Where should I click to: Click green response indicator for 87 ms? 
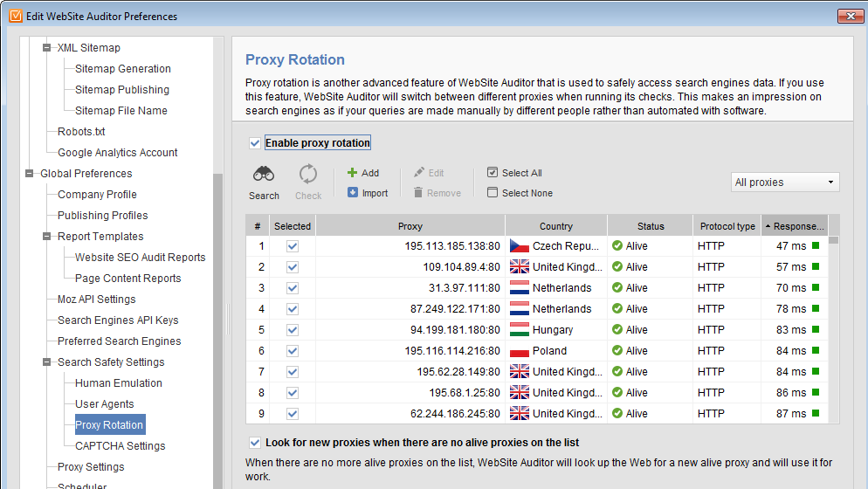(x=816, y=413)
